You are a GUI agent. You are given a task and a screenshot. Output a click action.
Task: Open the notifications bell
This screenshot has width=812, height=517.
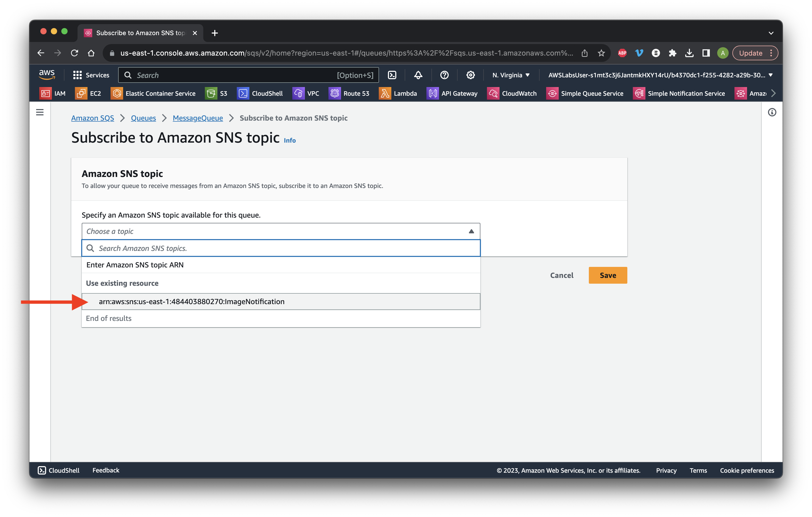tap(418, 75)
